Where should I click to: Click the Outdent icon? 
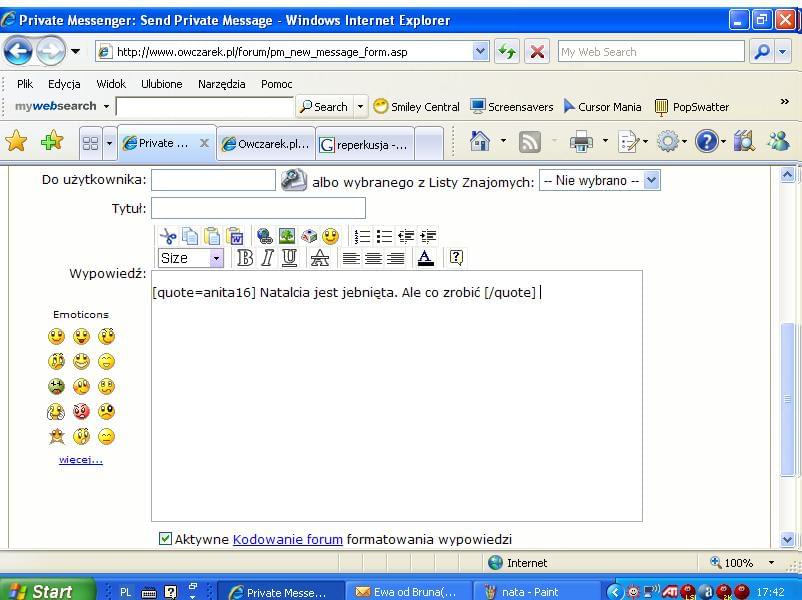tap(406, 236)
